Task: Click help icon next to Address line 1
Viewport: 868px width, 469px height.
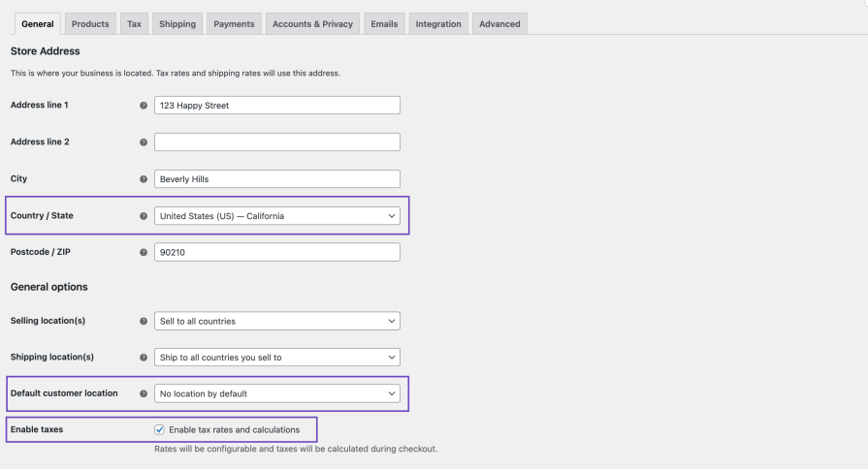Action: pyautogui.click(x=144, y=106)
